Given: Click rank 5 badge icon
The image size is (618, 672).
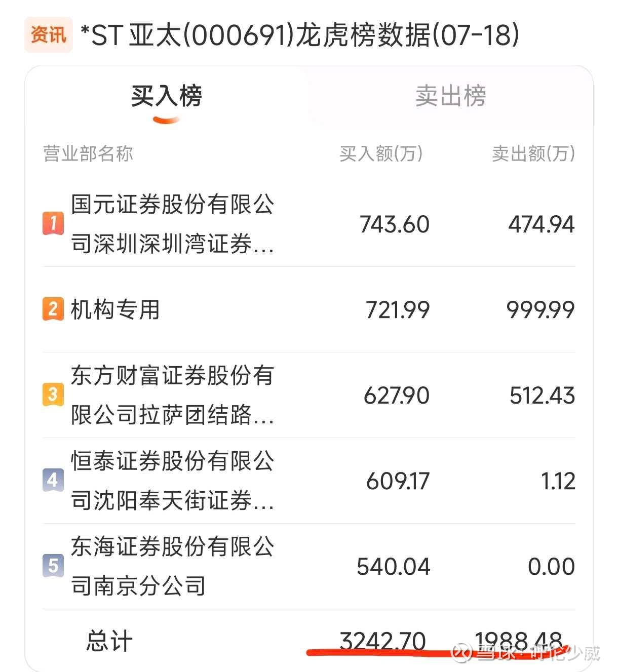Looking at the screenshot, I should pos(53,566).
